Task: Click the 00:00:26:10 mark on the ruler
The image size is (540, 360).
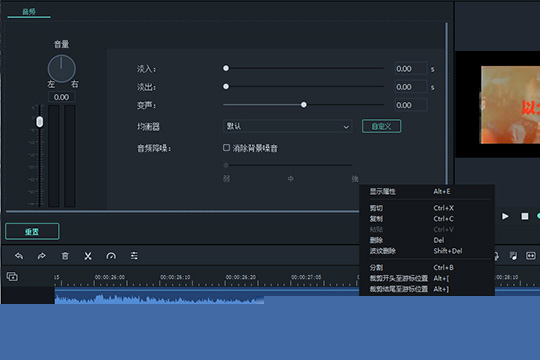Action: [175, 277]
